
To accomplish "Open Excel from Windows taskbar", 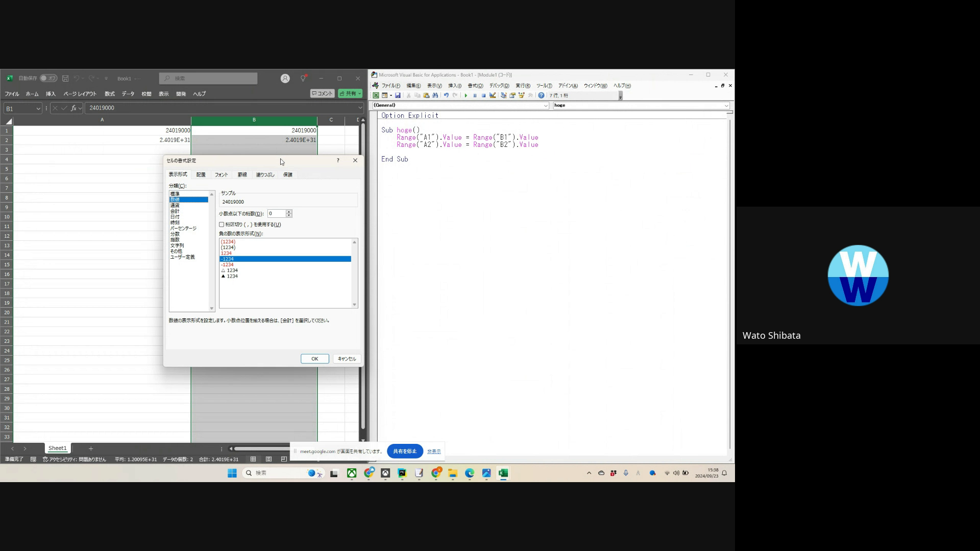I will click(503, 473).
